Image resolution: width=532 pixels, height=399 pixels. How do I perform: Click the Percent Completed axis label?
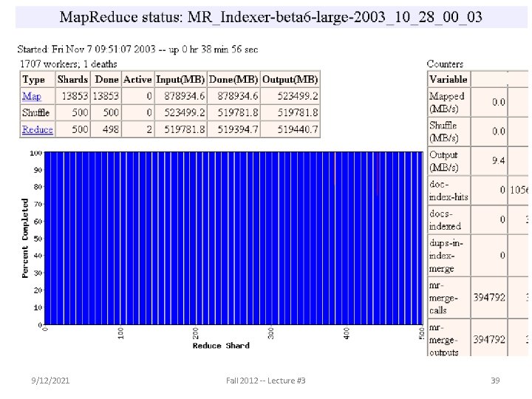(x=25, y=238)
